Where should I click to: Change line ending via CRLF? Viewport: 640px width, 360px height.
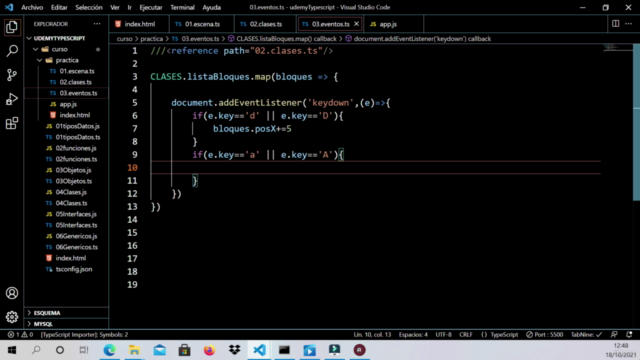pos(466,335)
